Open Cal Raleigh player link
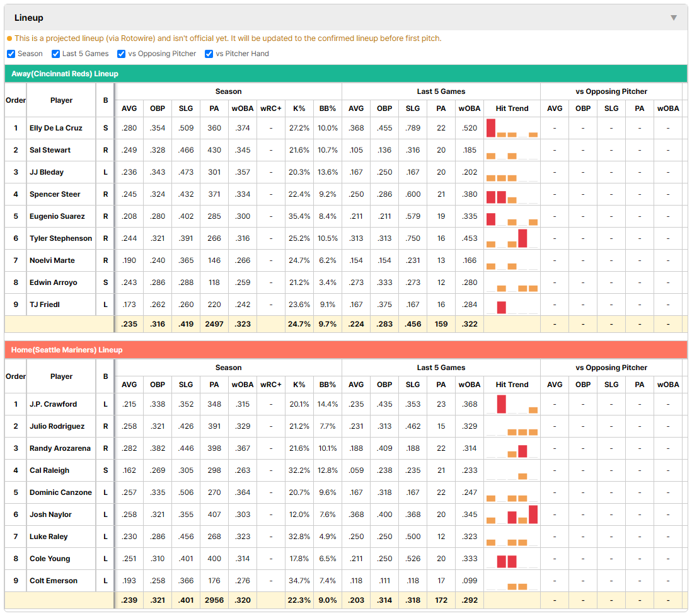 click(49, 470)
